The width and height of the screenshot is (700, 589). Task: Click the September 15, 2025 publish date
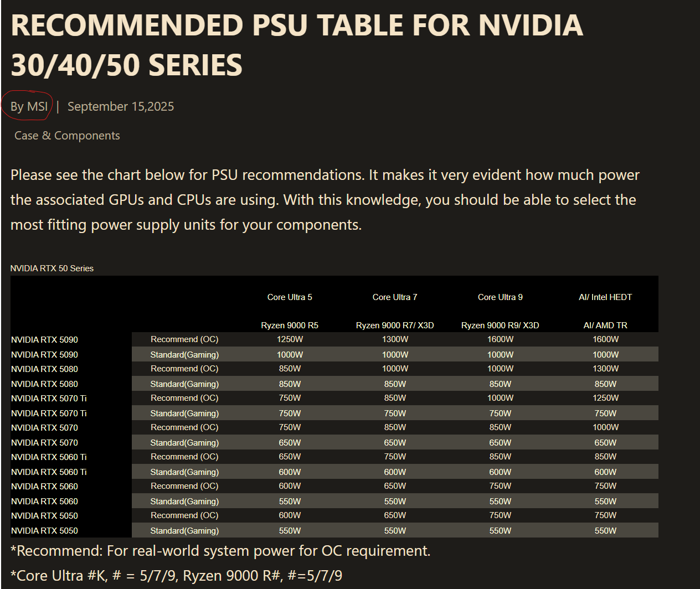(x=121, y=106)
